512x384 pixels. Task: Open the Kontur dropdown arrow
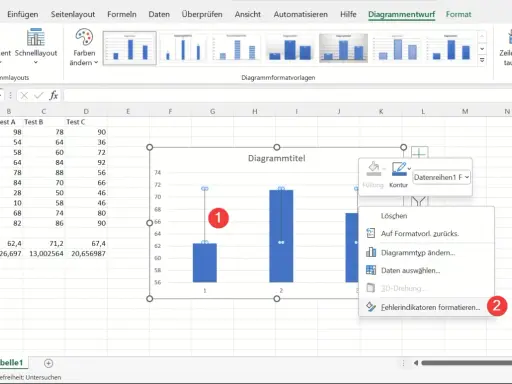pyautogui.click(x=409, y=169)
